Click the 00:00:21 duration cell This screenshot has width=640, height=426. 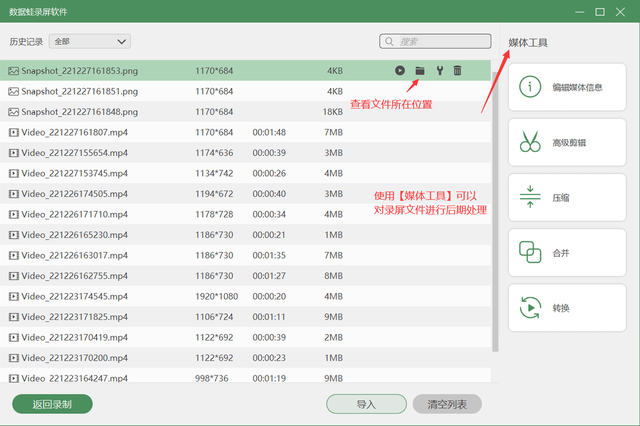(x=269, y=235)
